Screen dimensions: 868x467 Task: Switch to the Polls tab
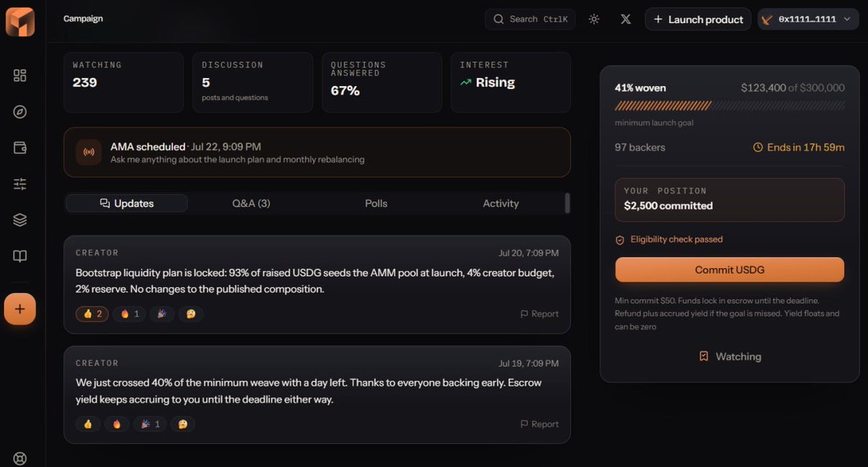coord(376,203)
